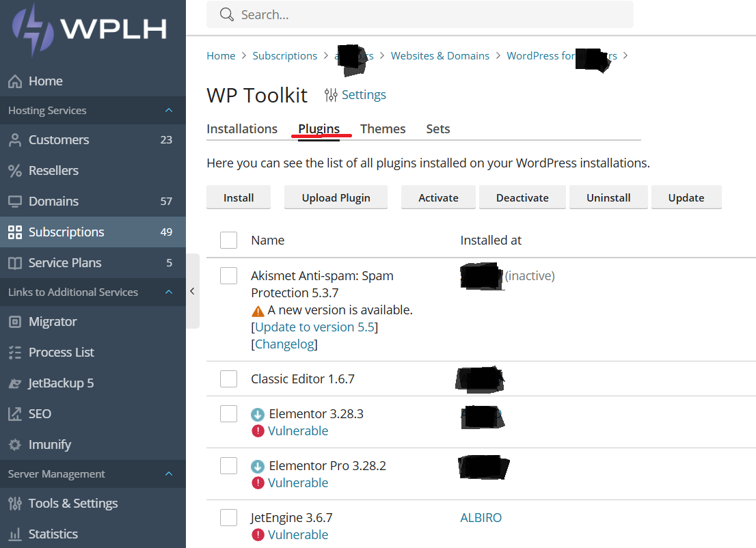Click the search magnifier icon

coord(227,14)
